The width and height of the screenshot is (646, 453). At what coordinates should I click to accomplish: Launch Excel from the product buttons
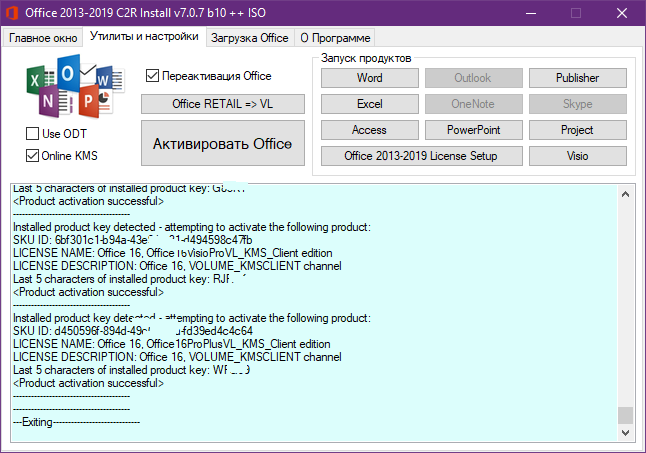[369, 104]
